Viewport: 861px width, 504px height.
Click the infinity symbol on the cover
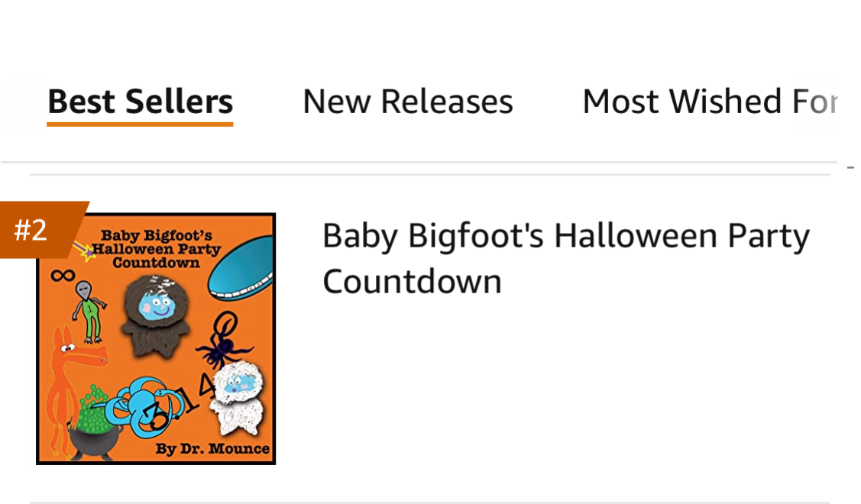click(63, 275)
